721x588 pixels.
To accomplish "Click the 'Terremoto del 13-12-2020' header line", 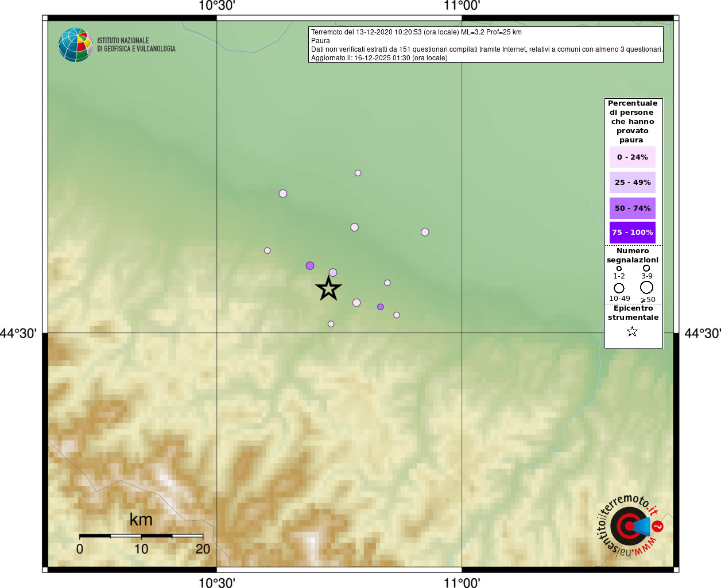I will click(416, 32).
